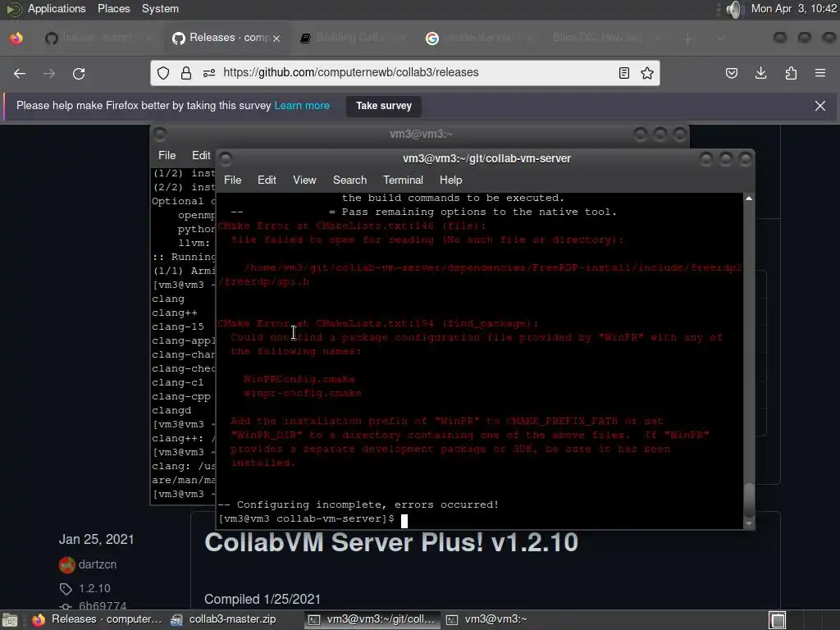The width and height of the screenshot is (840, 630).
Task: Switch to vm3@vm3:~/git/coll... taskbar item
Action: pyautogui.click(x=372, y=619)
